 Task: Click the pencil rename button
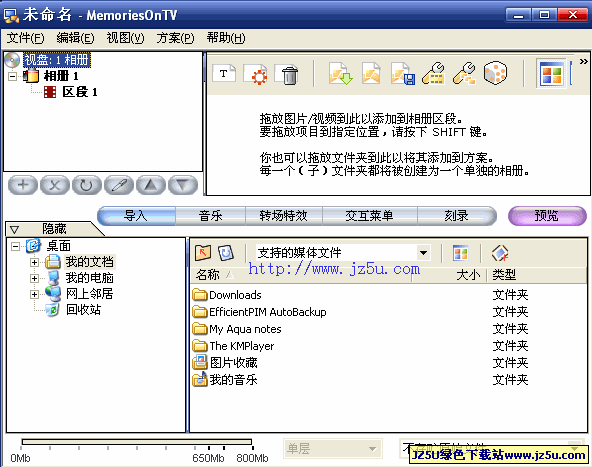click(x=119, y=185)
